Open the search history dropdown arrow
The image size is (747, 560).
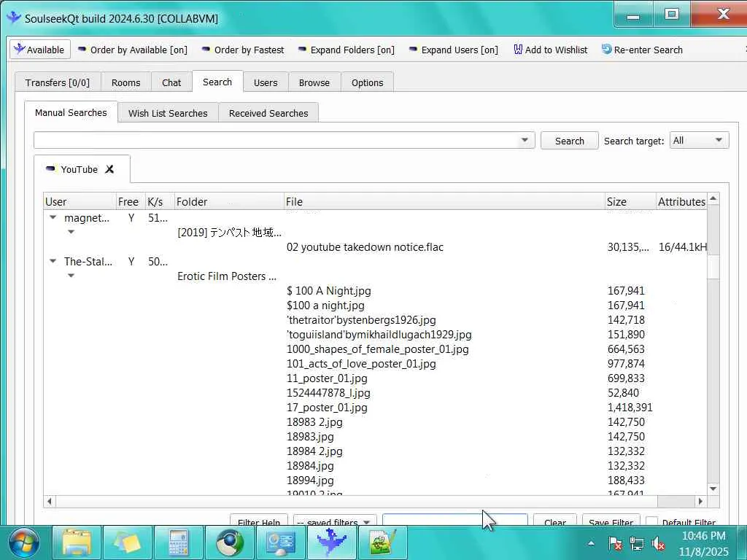pyautogui.click(x=525, y=140)
